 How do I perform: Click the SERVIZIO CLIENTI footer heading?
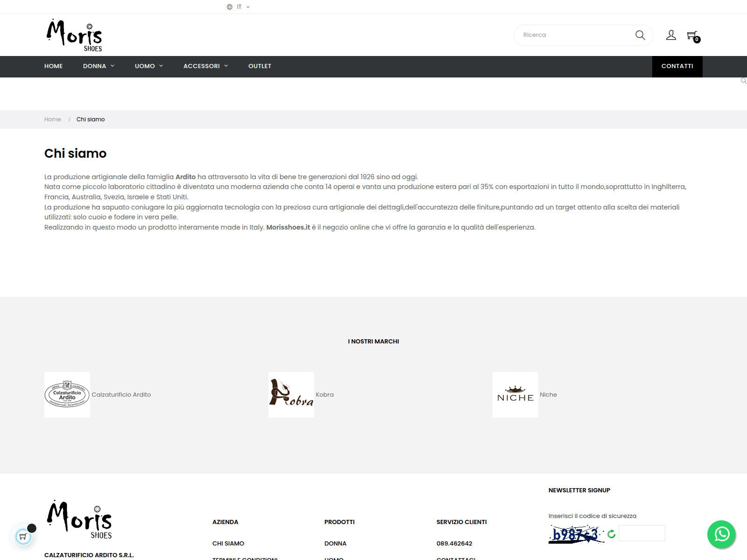point(462,522)
